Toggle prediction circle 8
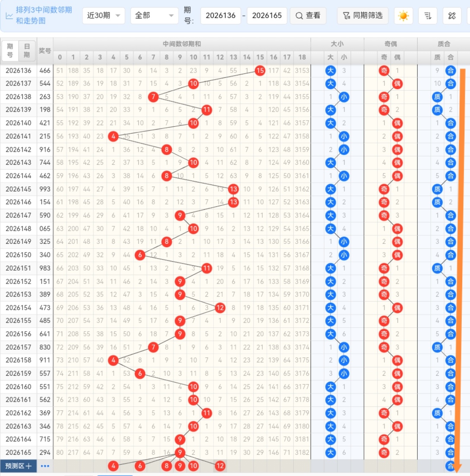This screenshot has height=476, width=470. point(167,466)
